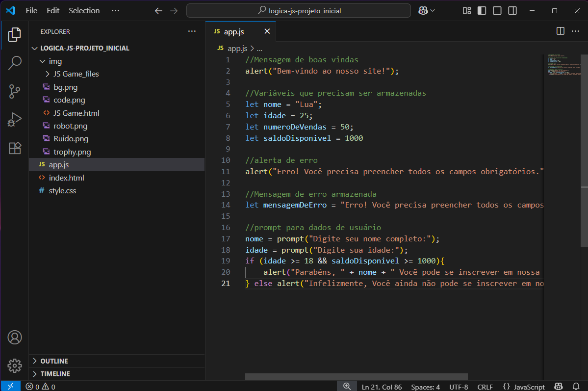588x391 pixels.
Task: Open the Manage gear icon
Action: 15,365
